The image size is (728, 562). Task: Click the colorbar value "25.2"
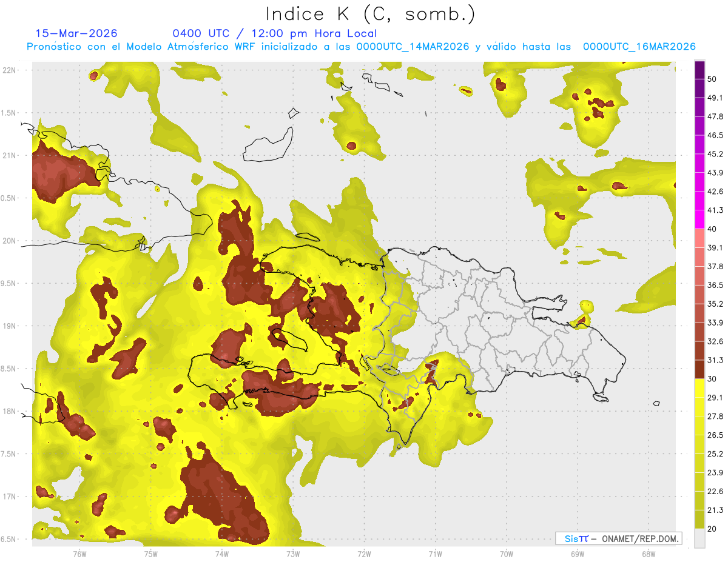(x=715, y=454)
